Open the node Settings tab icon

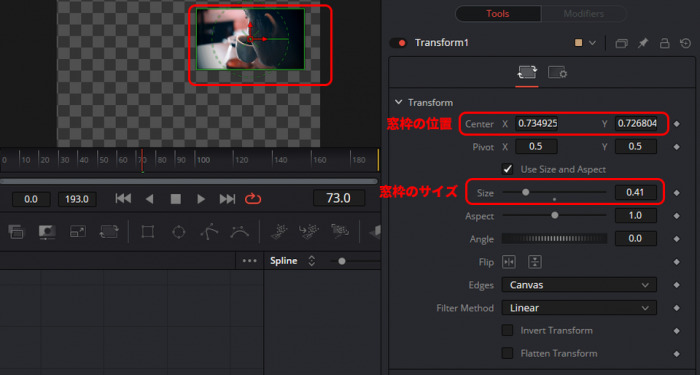point(557,72)
